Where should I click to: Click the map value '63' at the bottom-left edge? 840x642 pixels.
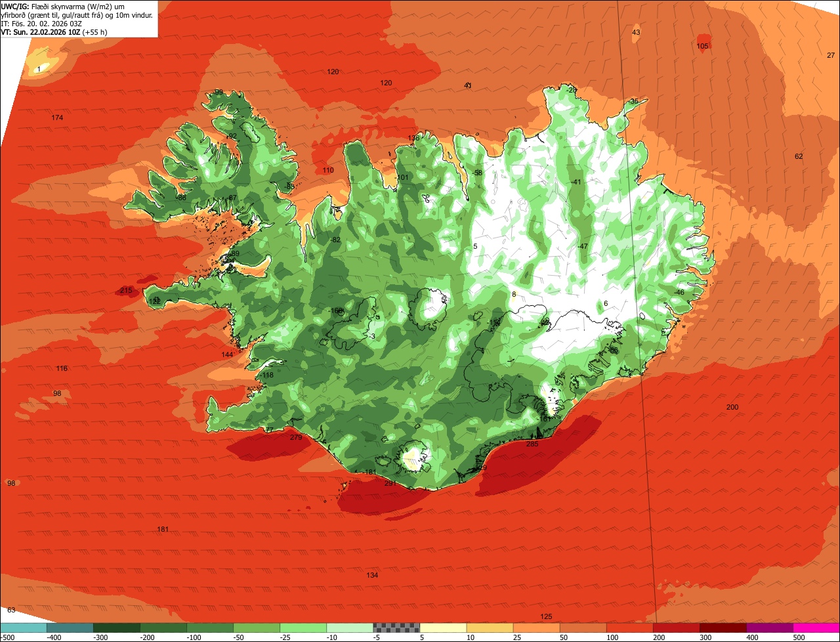point(11,610)
